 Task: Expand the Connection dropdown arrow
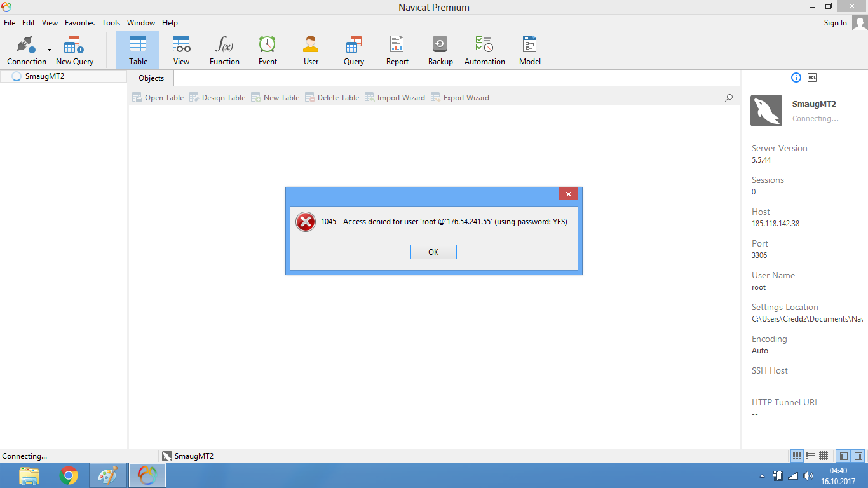point(49,50)
